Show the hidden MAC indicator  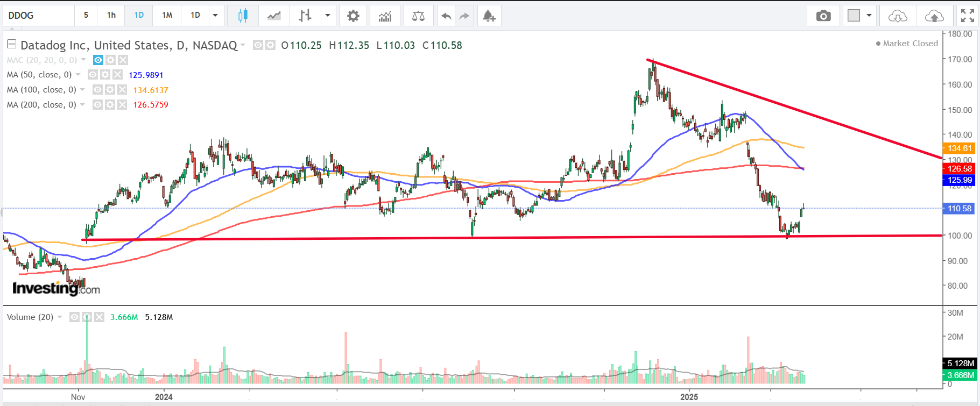click(98, 60)
